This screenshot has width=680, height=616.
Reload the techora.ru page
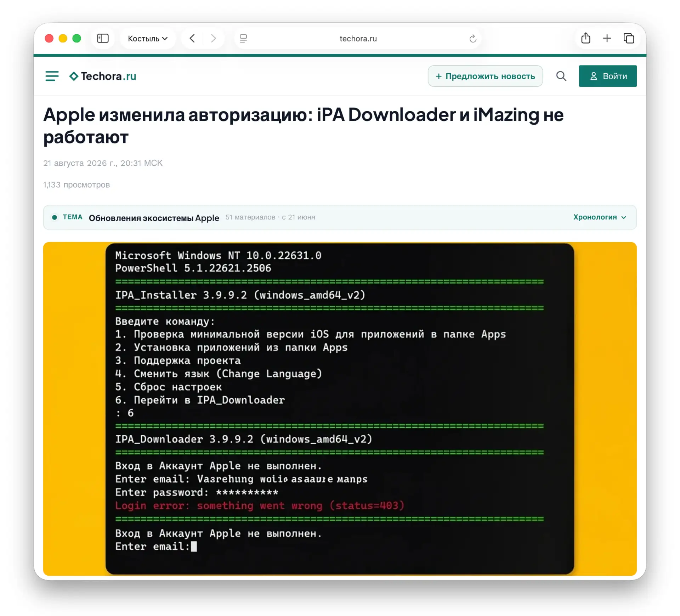[473, 38]
